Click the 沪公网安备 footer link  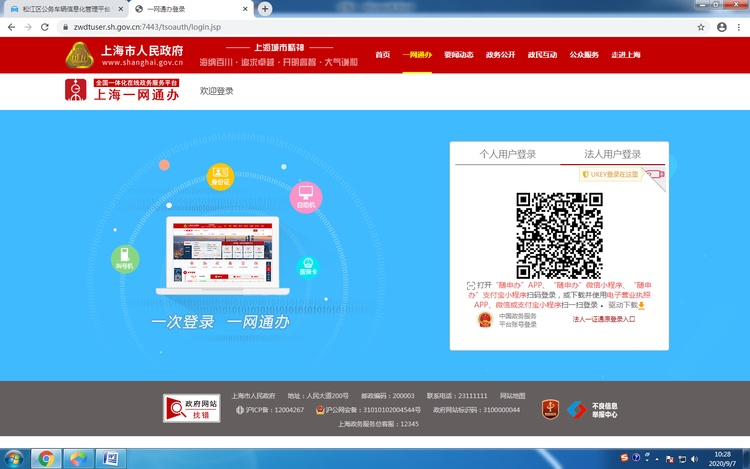pyautogui.click(x=368, y=410)
